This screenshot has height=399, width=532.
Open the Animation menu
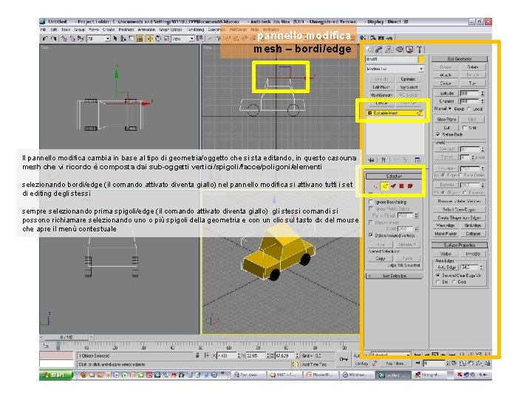[146, 30]
